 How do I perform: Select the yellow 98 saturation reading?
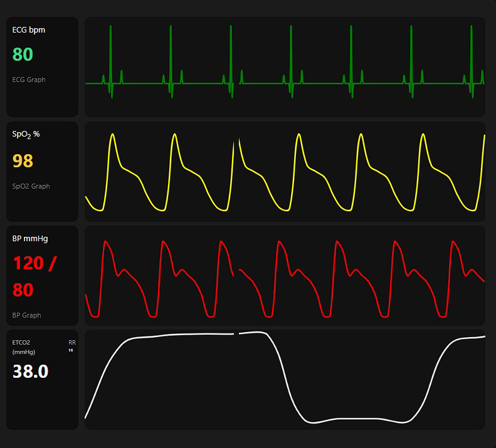click(23, 161)
